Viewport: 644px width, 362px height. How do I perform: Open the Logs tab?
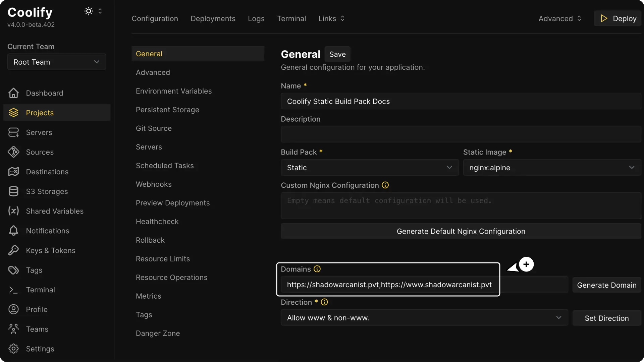[x=256, y=18]
